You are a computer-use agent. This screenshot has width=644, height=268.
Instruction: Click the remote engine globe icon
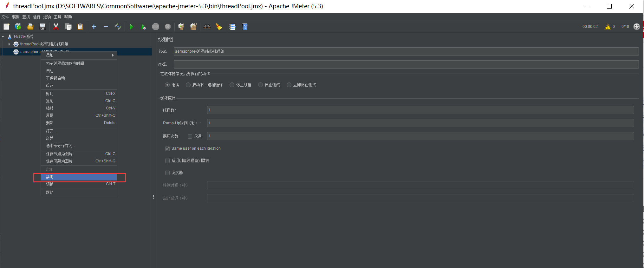637,27
